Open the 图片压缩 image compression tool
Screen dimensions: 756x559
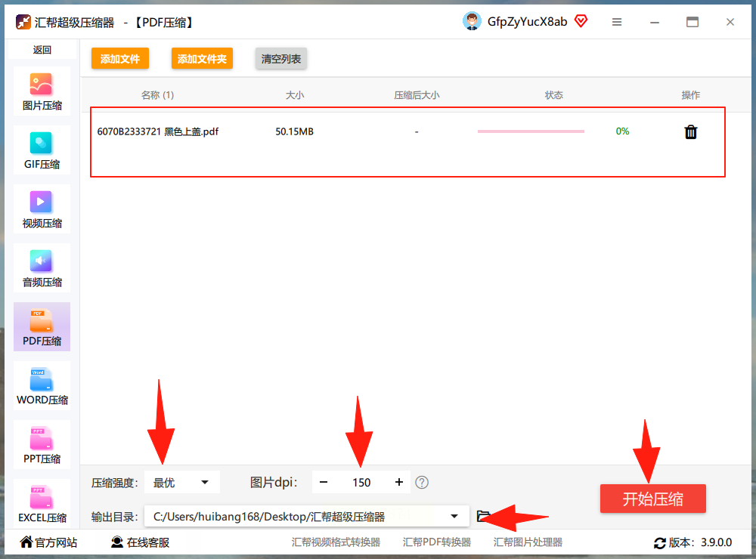coord(42,91)
